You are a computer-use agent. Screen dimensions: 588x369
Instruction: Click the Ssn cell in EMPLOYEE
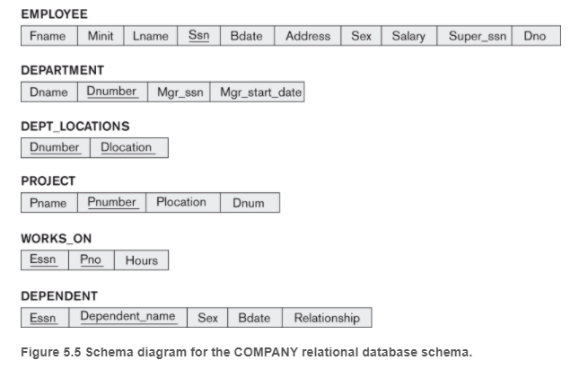click(197, 36)
